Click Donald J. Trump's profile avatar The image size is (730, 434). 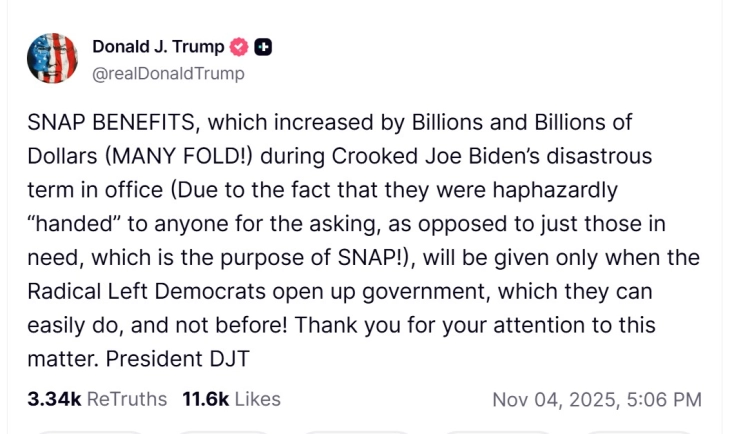[x=52, y=57]
